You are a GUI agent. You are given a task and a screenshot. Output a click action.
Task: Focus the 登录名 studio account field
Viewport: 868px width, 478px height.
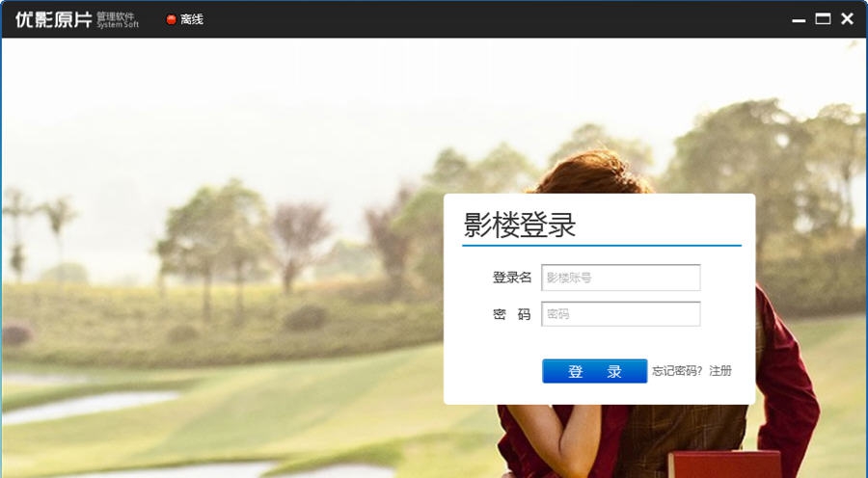[x=620, y=278]
